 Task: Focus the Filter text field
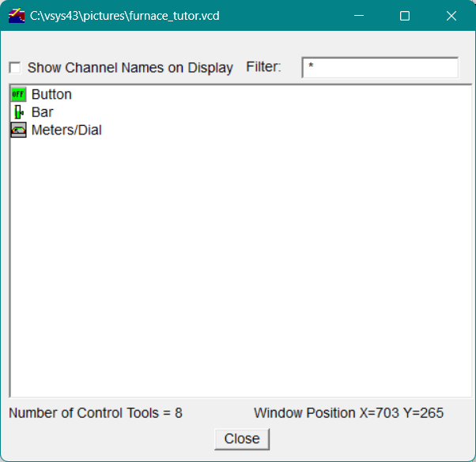pyautogui.click(x=380, y=68)
